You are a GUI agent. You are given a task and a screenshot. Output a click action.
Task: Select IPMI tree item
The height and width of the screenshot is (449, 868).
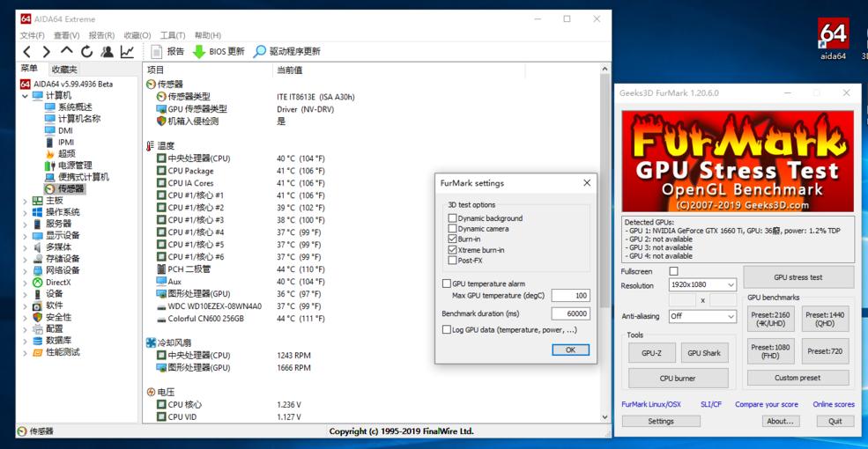[x=66, y=142]
